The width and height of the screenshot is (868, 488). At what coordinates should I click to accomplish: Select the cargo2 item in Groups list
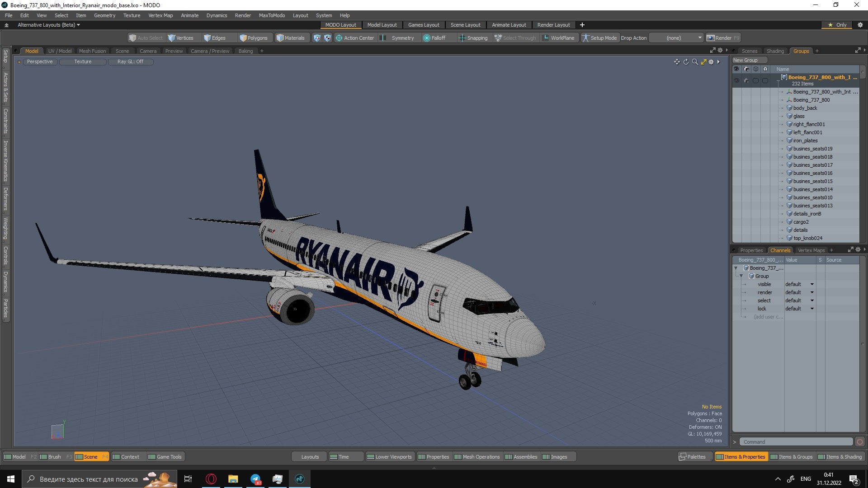[x=801, y=222]
